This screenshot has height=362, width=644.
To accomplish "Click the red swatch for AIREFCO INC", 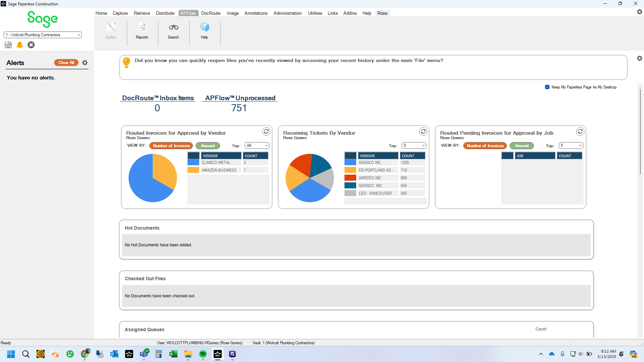I will 350,178.
